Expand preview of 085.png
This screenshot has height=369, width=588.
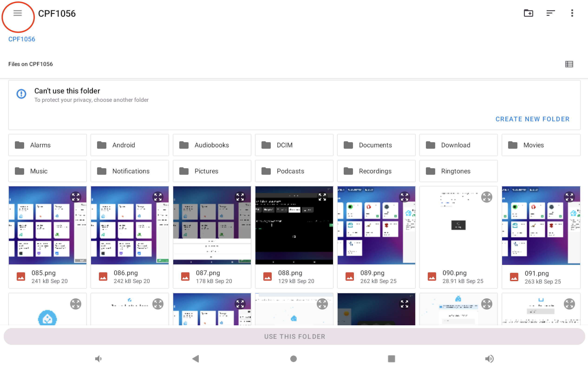tap(76, 197)
